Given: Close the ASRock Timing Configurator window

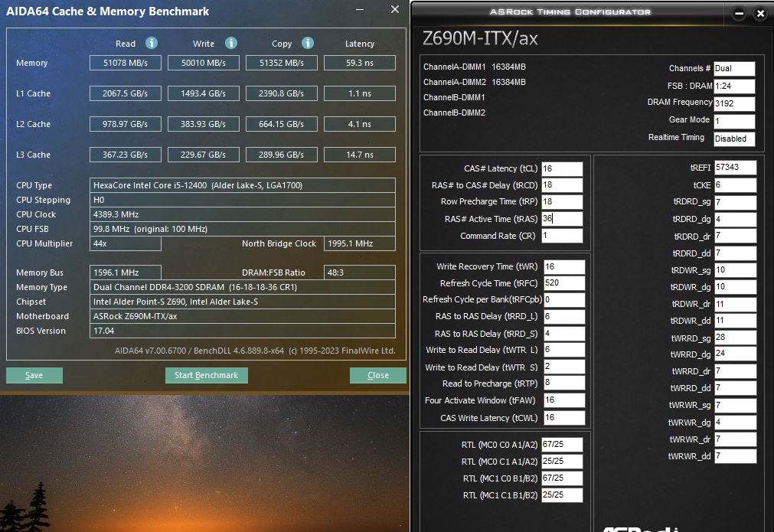Looking at the screenshot, I should 761,14.
